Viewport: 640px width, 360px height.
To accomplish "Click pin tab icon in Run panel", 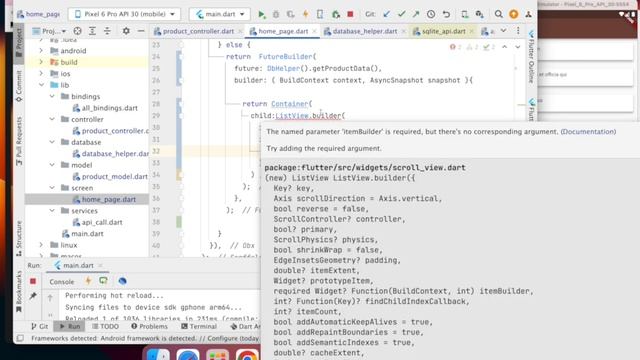I will point(33,296).
